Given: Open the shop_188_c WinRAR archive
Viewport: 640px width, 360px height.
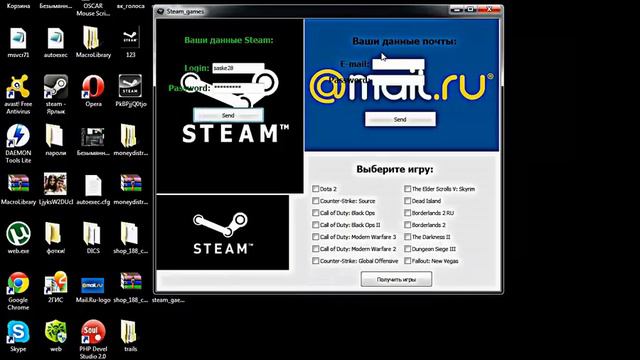Looking at the screenshot, I should click(131, 282).
